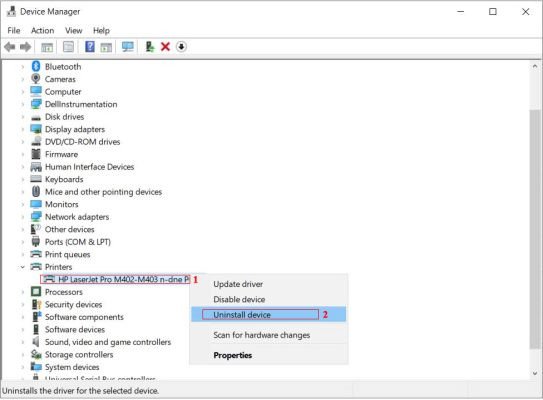Click the vertical scrollbar down arrow

pyautogui.click(x=535, y=373)
